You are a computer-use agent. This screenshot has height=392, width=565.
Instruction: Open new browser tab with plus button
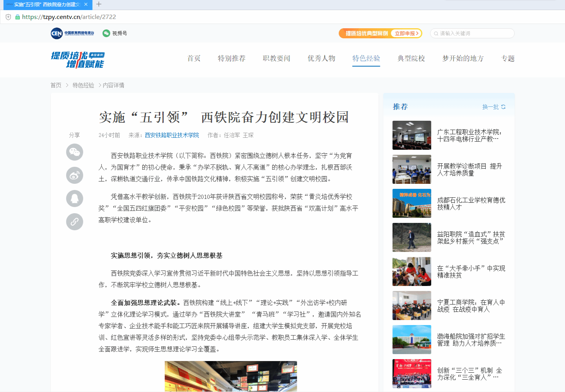click(99, 4)
